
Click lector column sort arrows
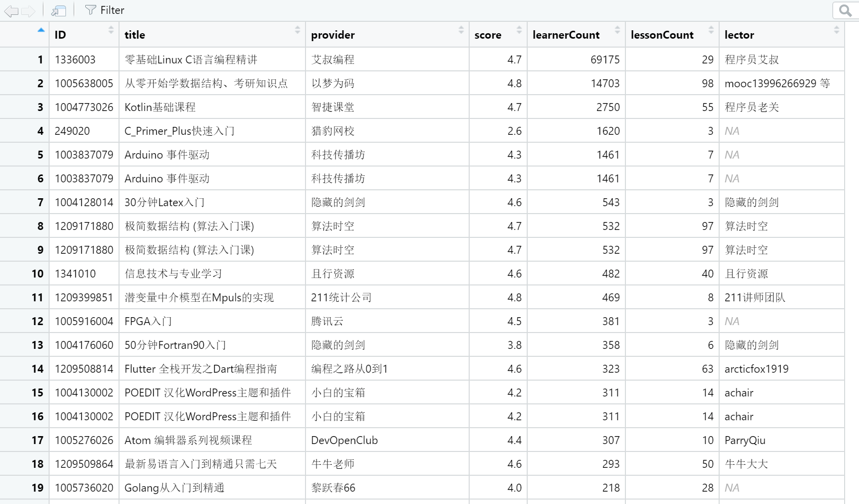[836, 30]
